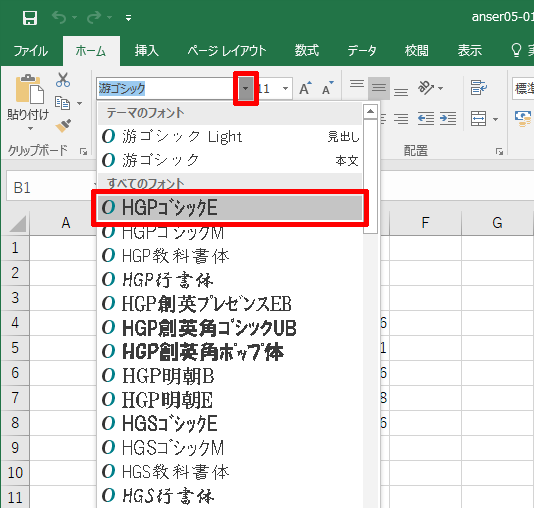The height and width of the screenshot is (508, 534).
Task: Open the 表示 tab
Action: (470, 51)
